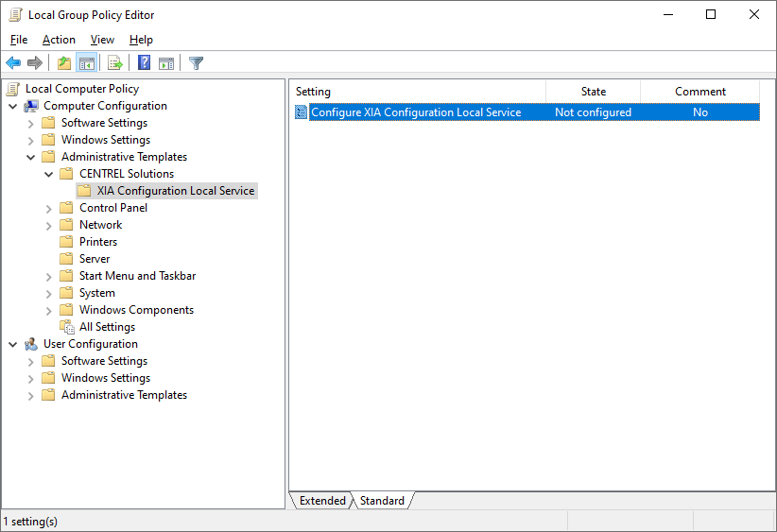
Task: Close the Local Group Policy Editor window
Action: [753, 15]
